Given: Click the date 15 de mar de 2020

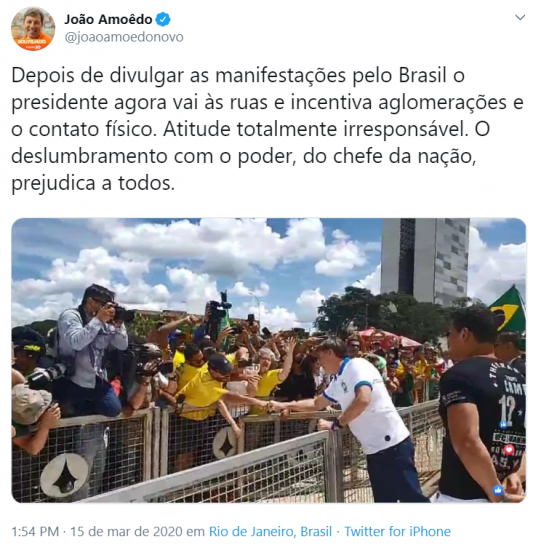Looking at the screenshot, I should pyautogui.click(x=126, y=531).
